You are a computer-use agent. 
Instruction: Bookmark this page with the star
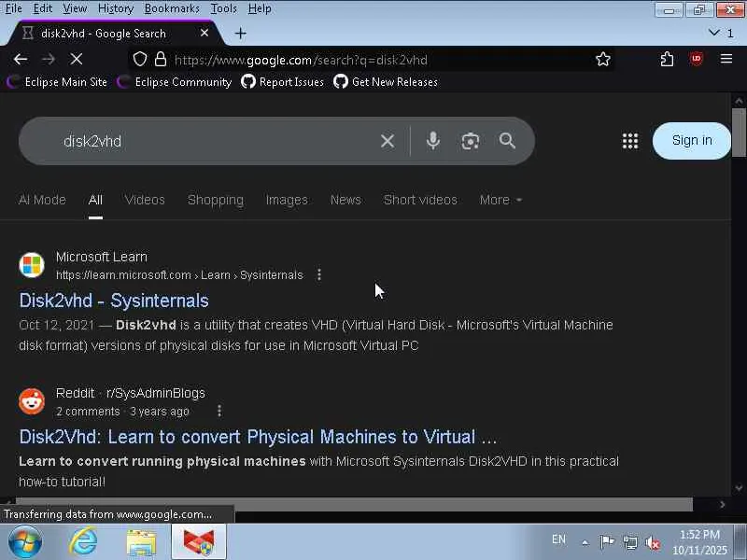(602, 60)
